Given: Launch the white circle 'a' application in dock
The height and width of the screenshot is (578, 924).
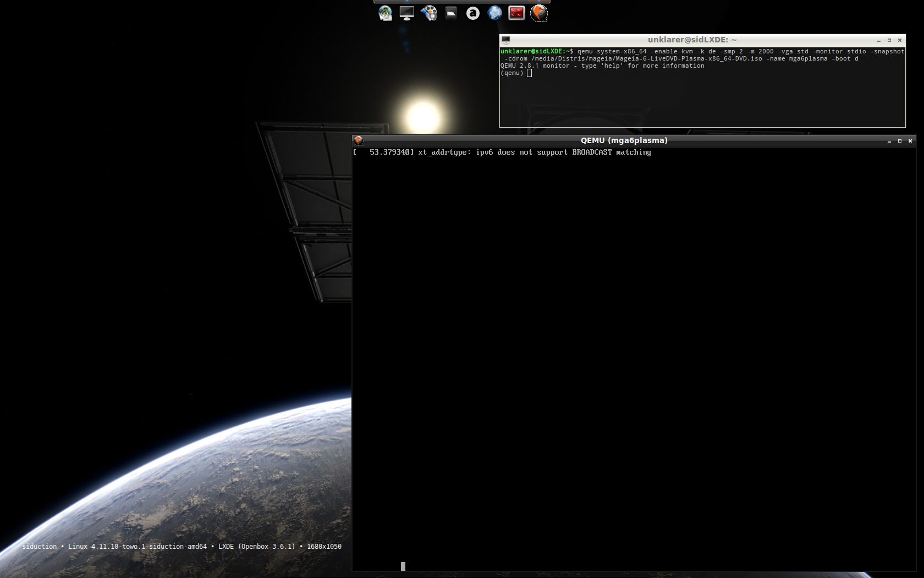Looking at the screenshot, I should coord(473,13).
